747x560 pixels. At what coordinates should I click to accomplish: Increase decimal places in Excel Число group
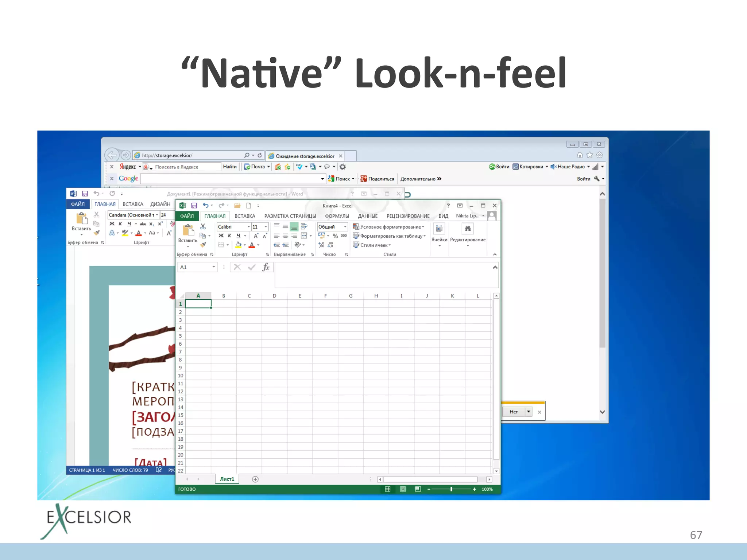pos(321,245)
